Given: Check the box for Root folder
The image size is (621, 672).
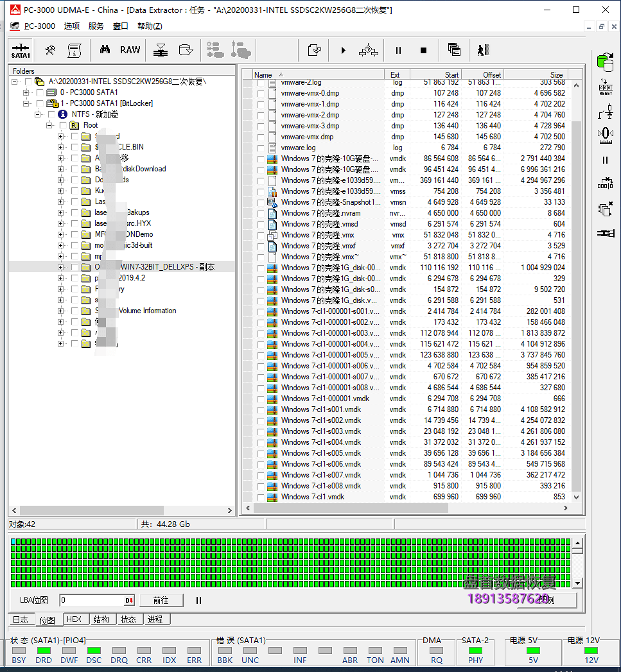Looking at the screenshot, I should (63, 126).
